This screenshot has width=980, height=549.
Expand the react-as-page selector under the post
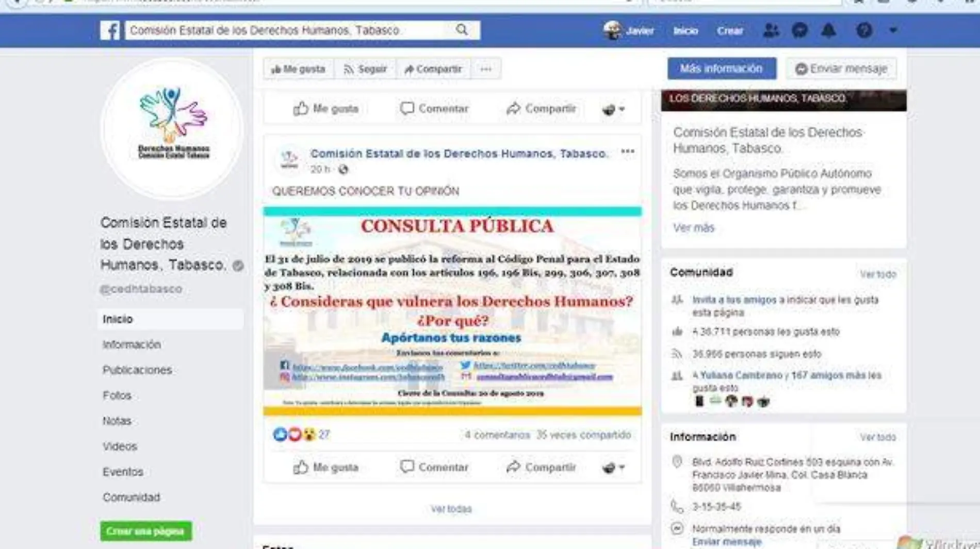click(613, 468)
